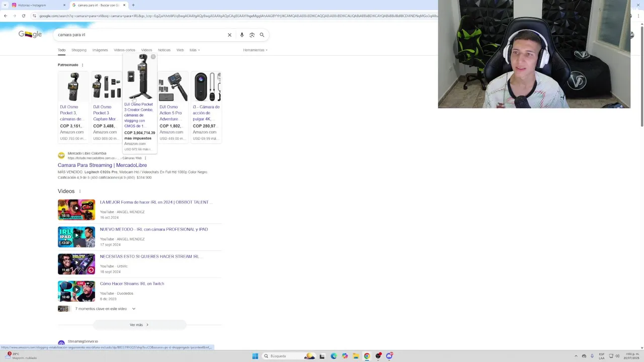The width and height of the screenshot is (644, 362).
Task: Open the Patrocinado three-dot info menu
Action: pos(83,65)
